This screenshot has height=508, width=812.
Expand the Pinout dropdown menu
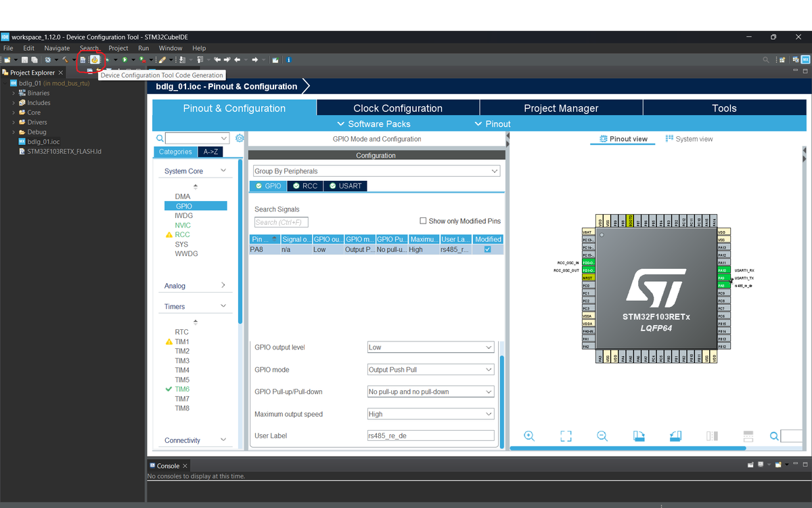(493, 124)
